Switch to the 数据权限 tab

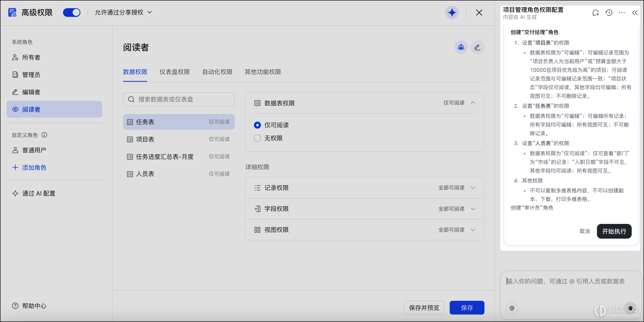coord(135,72)
